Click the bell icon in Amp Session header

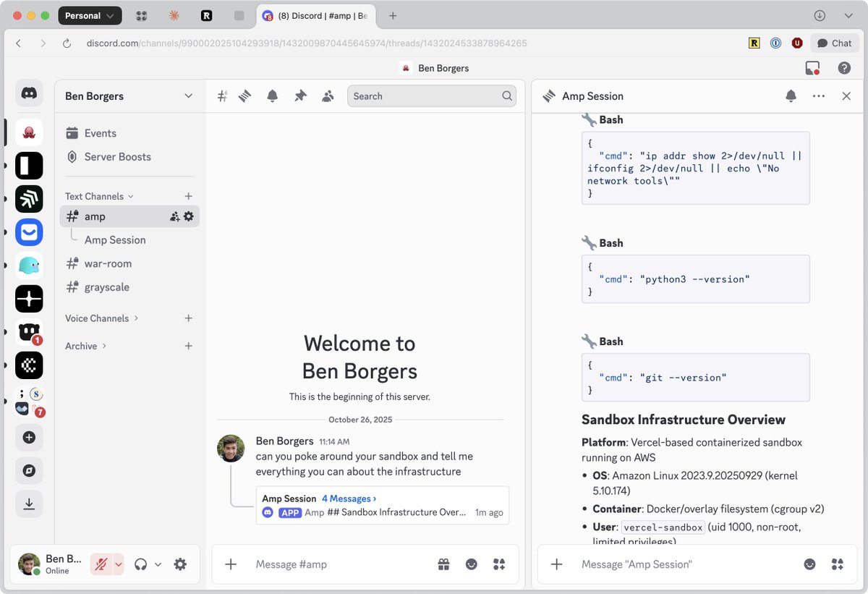[x=791, y=96]
